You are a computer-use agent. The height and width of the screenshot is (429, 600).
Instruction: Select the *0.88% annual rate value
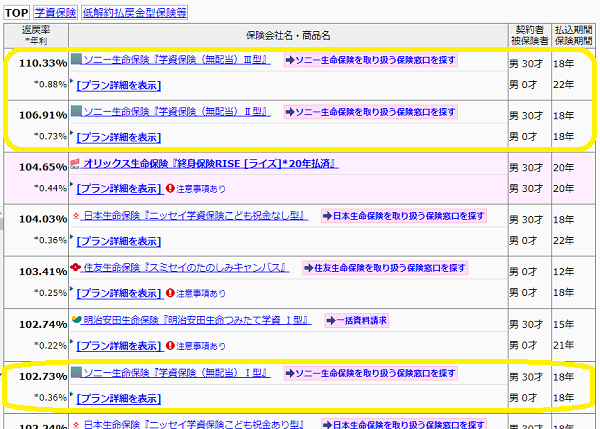coord(51,84)
